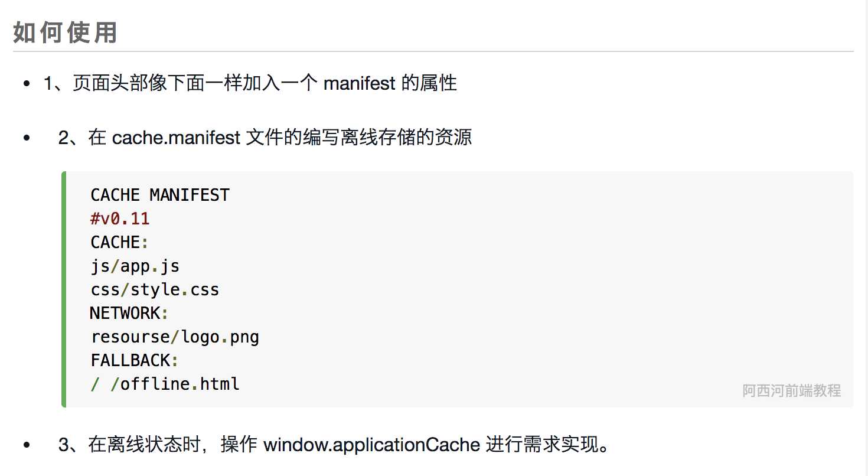Click the first bullet about manifest 的属性
The height and width of the screenshot is (476, 868).
[x=250, y=83]
